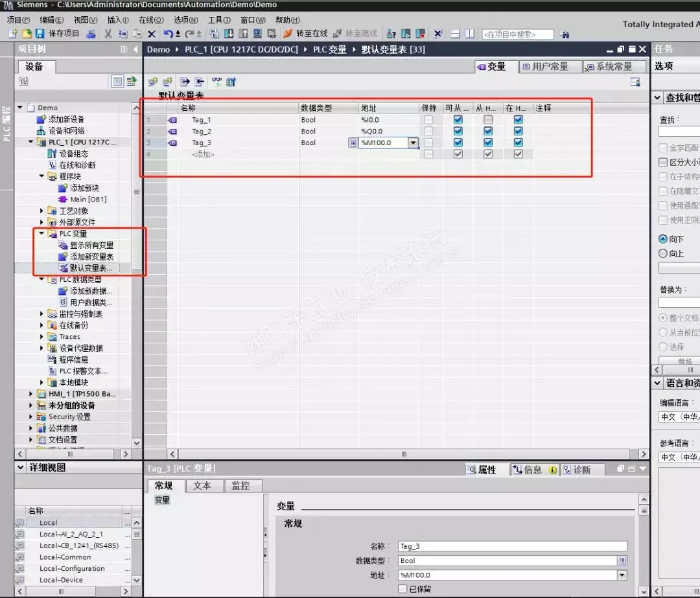Open the address dropdown in properties panel

point(622,575)
